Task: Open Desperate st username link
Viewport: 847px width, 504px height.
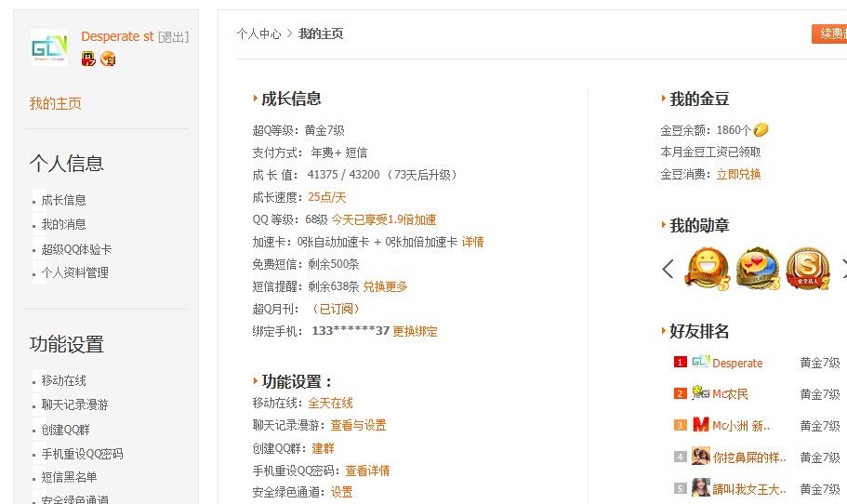Action: 117,36
